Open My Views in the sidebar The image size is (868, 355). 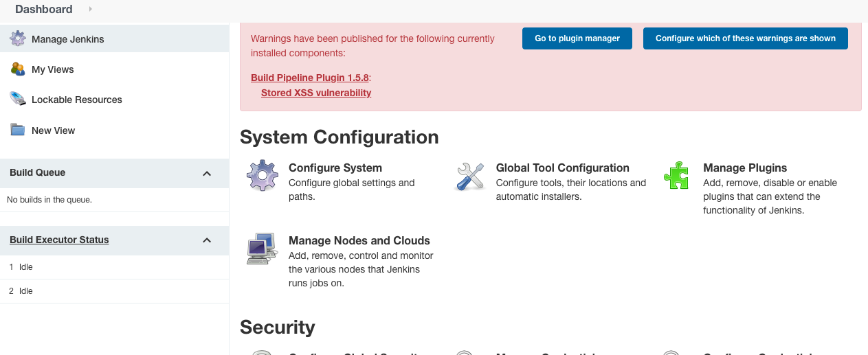pyautogui.click(x=53, y=69)
